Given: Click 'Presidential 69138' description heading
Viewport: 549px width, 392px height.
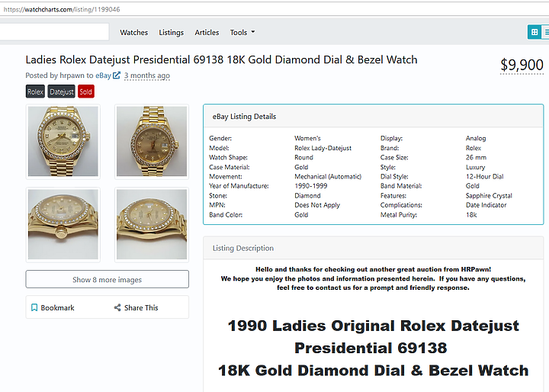Looking at the screenshot, I should pyautogui.click(x=371, y=349).
